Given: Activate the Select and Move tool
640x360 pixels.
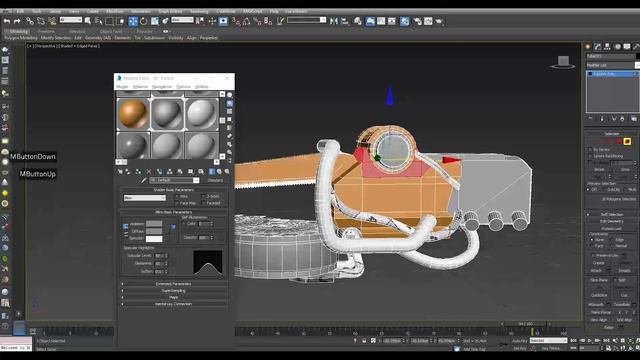Looking at the screenshot, I should (x=133, y=21).
